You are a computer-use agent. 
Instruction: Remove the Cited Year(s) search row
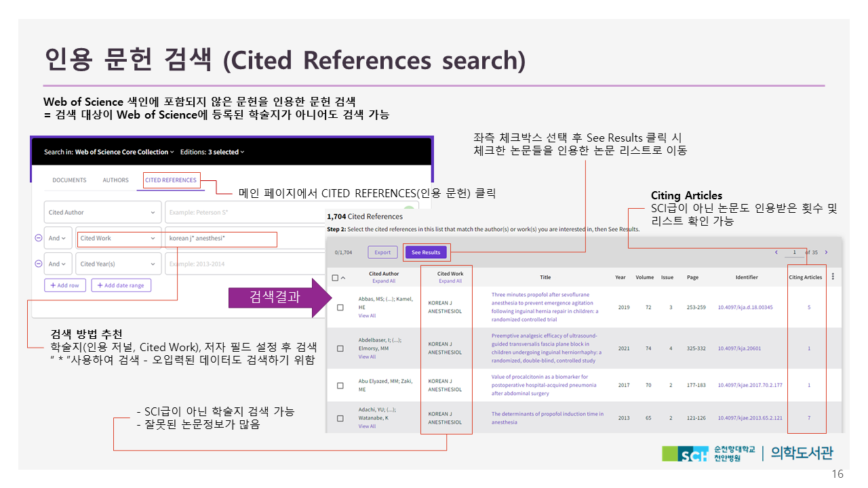(38, 264)
